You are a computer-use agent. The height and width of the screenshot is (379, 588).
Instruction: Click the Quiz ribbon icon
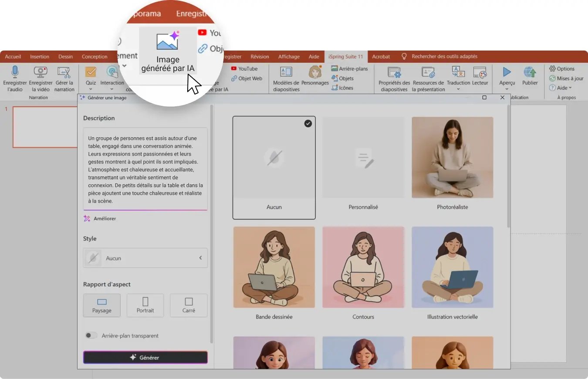pos(91,72)
